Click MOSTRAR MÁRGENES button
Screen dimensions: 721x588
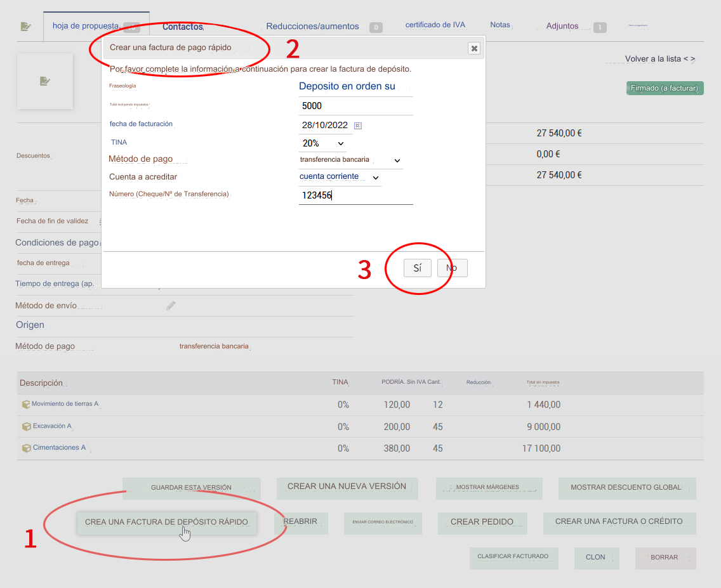pos(489,488)
